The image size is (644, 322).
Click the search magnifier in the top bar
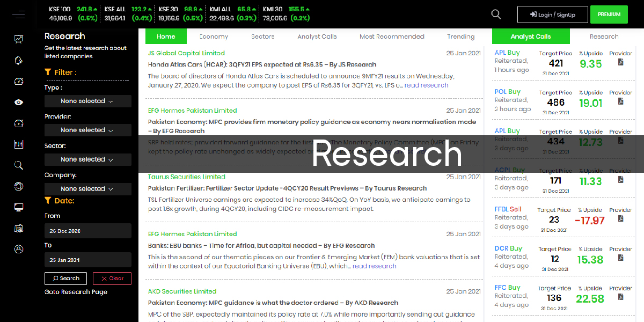point(495,14)
